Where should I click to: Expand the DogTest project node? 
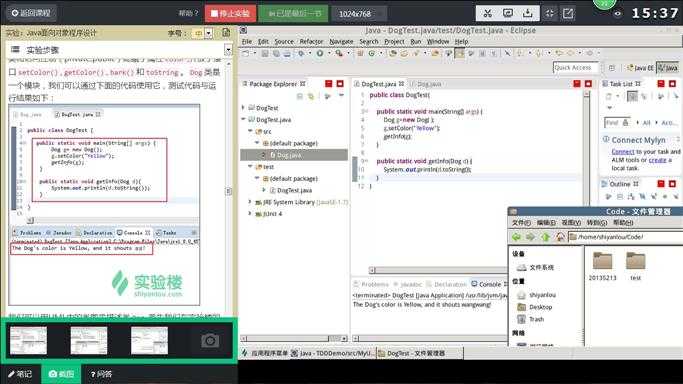pyautogui.click(x=243, y=107)
